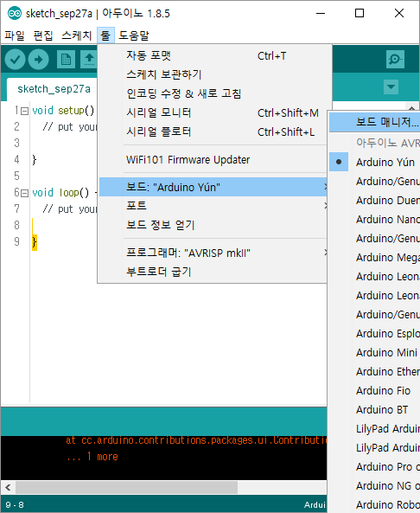Open the 편집 menu
Viewport: 420px width, 513px height.
tap(43, 35)
